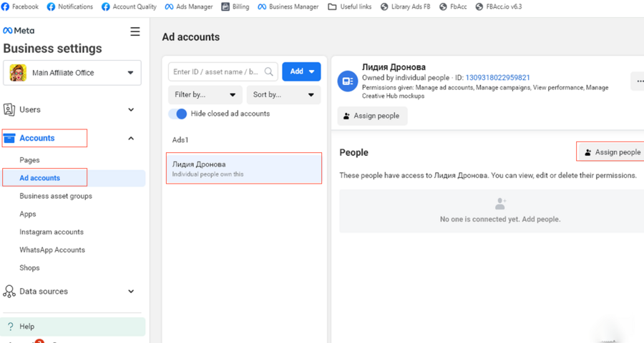Click the Accounts section icon
Screen dimensions: 644x343
9,138
